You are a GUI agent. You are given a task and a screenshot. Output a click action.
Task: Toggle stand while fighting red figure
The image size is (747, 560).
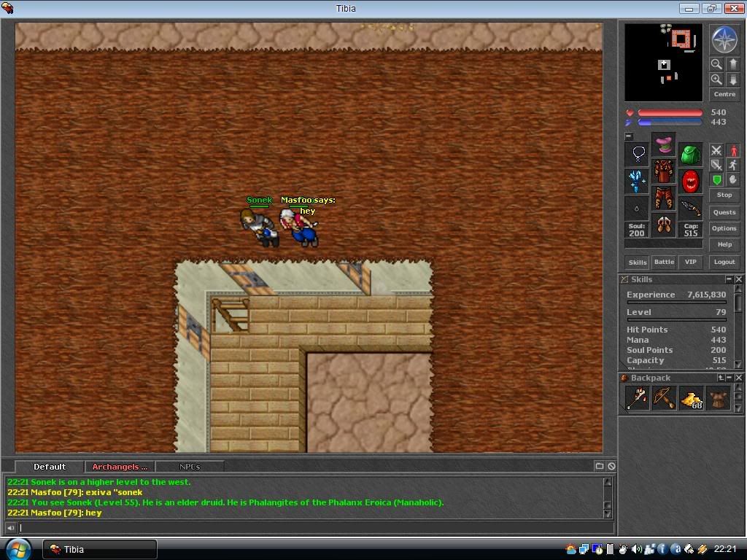tap(733, 150)
